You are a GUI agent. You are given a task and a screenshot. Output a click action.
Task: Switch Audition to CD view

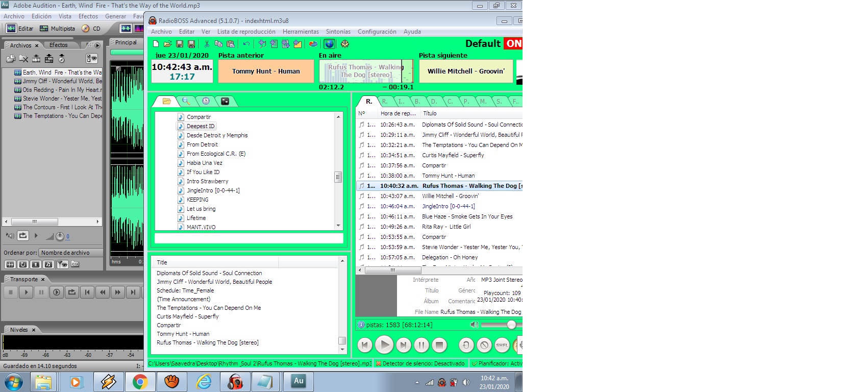pos(92,29)
